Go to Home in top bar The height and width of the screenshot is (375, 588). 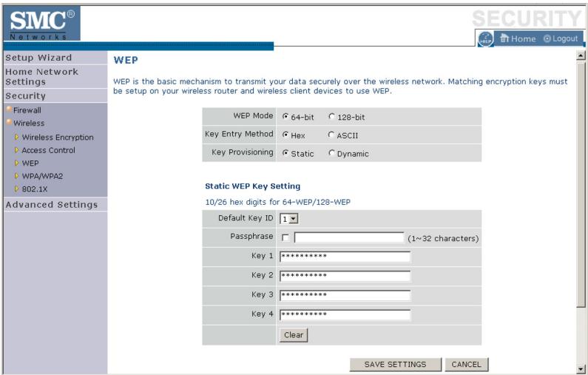pos(518,38)
